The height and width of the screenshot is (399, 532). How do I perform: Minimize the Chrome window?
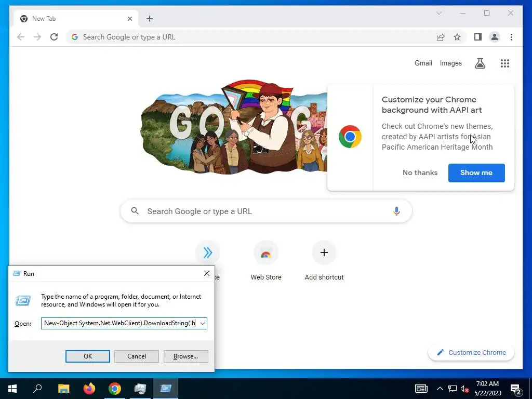pyautogui.click(x=463, y=13)
